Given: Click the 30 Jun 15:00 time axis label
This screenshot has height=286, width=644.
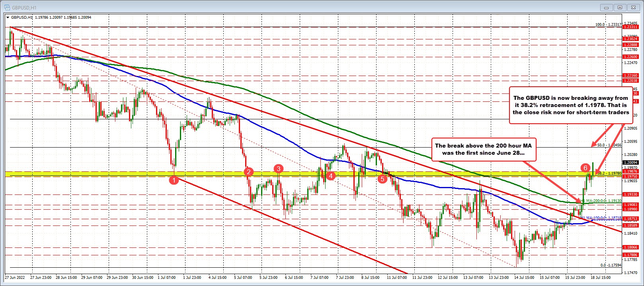Looking at the screenshot, I should (143, 278).
